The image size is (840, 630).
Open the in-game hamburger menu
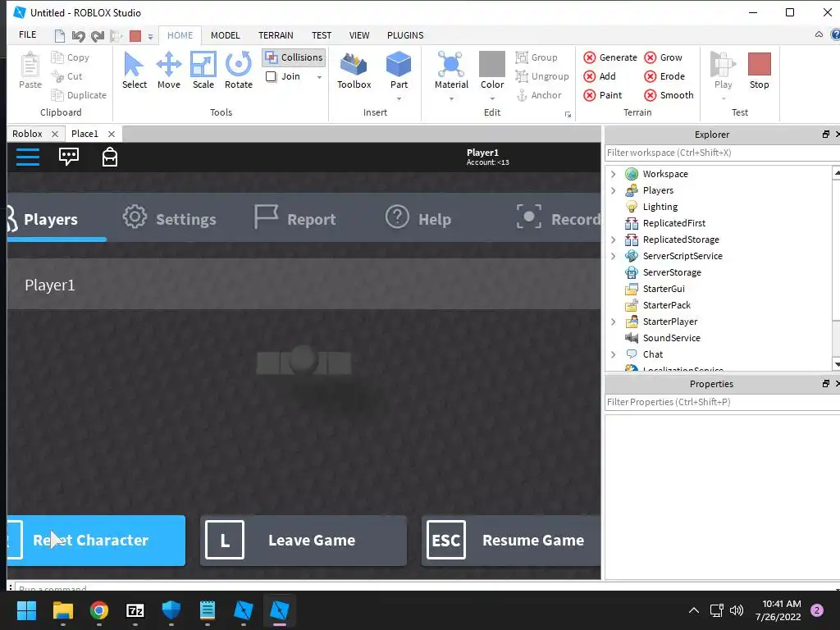coord(28,157)
